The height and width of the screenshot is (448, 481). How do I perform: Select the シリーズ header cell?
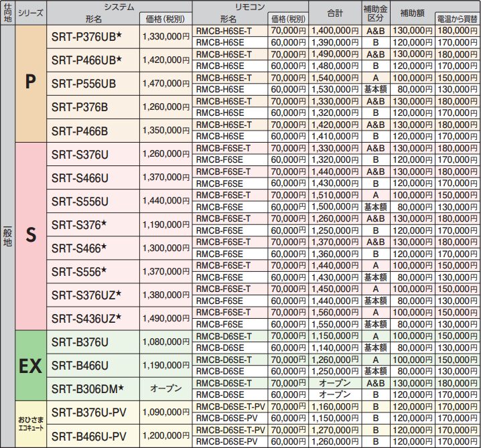tap(30, 12)
